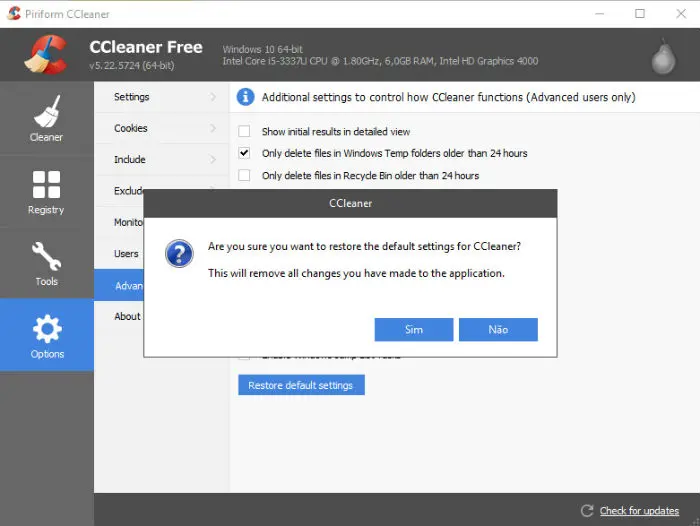The width and height of the screenshot is (700, 526).
Task: Open the Tools wrench section
Action: 46,263
